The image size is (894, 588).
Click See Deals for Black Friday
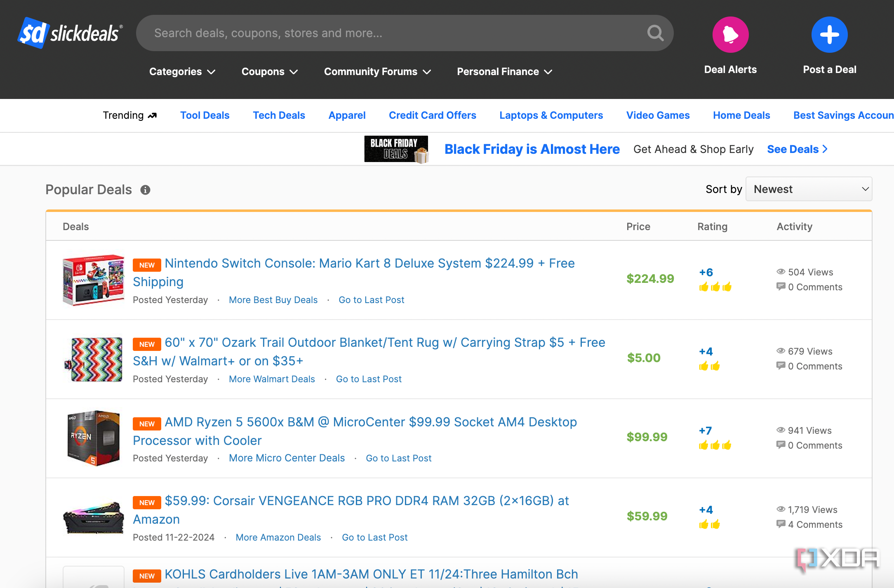click(796, 149)
